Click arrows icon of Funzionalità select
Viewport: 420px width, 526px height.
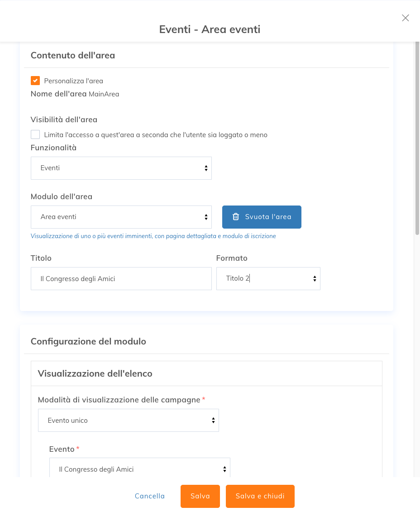[206, 168]
